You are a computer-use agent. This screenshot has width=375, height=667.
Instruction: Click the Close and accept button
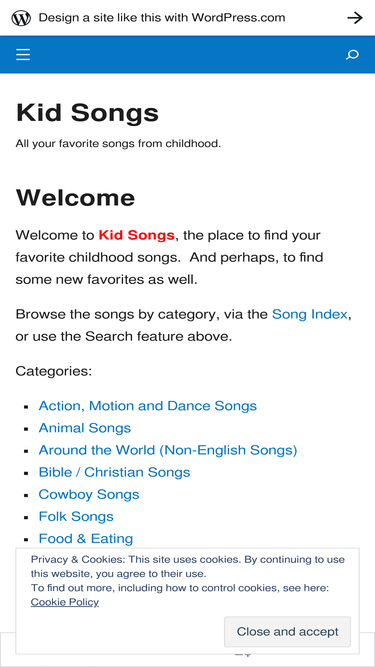tap(287, 632)
